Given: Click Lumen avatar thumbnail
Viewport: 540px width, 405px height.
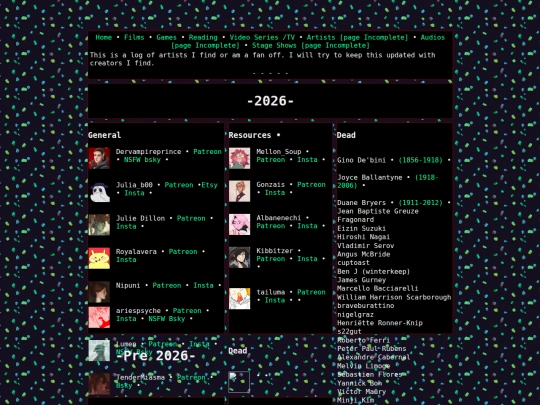Looking at the screenshot, I should 99,350.
